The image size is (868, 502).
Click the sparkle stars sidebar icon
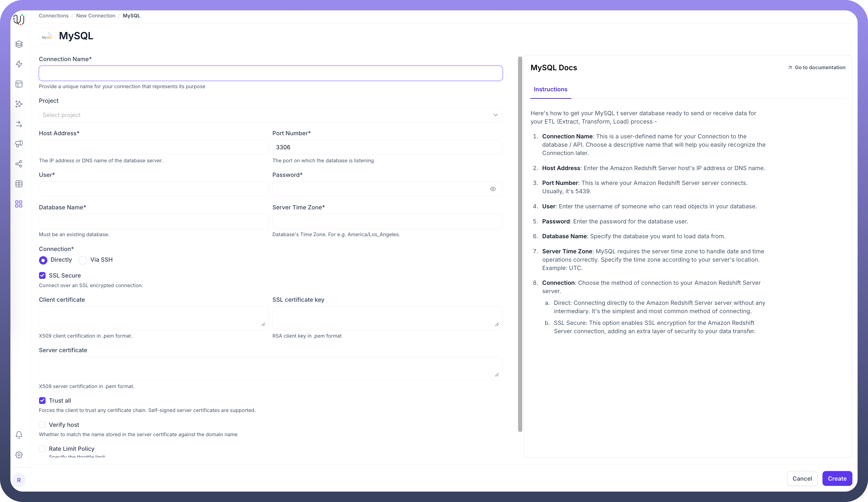click(19, 104)
